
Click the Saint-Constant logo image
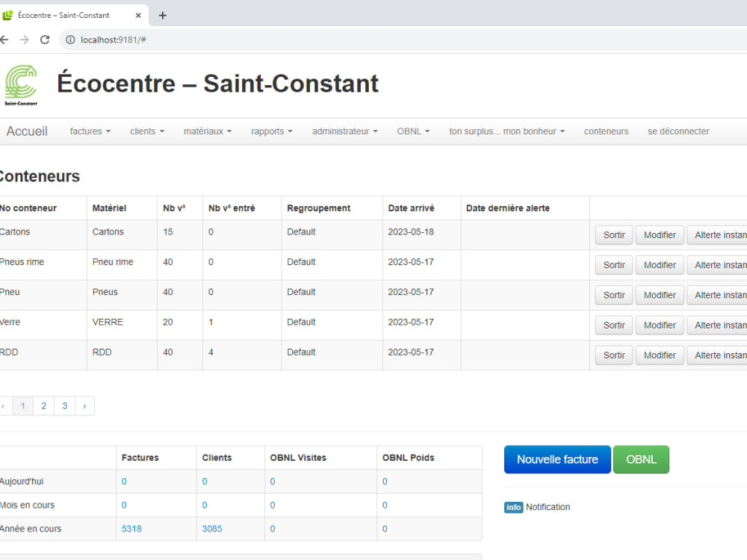(x=21, y=85)
